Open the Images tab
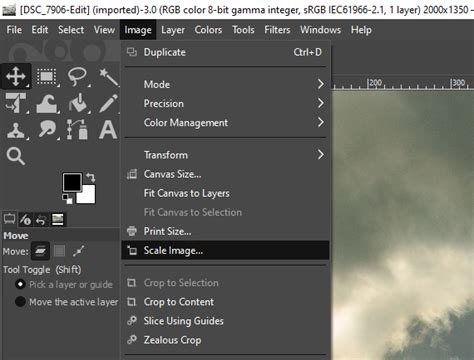Image resolution: width=474 pixels, height=360 pixels. pyautogui.click(x=57, y=219)
